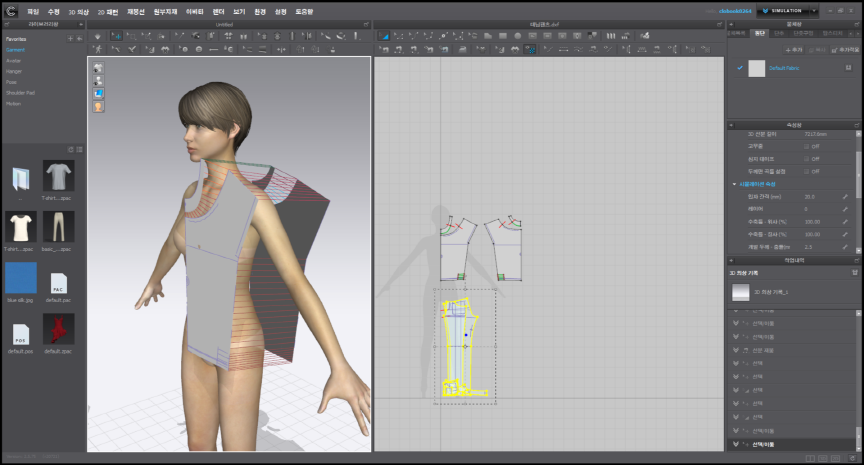Open the gray T-shirt .zpac thumbnail

58,176
